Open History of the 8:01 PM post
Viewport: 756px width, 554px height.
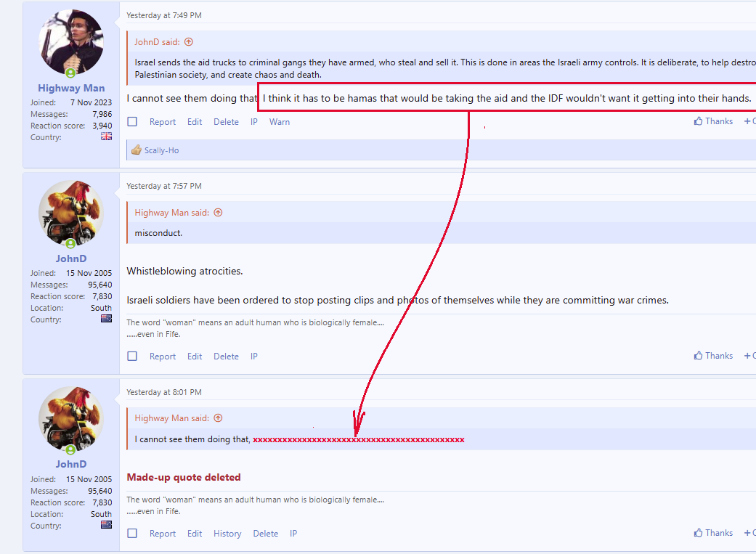point(227,534)
